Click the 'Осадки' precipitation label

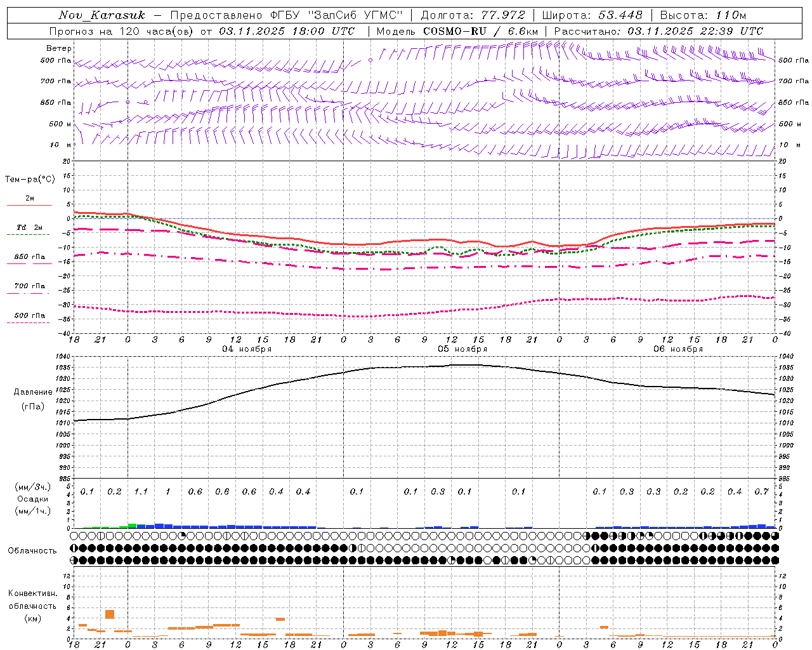[x=33, y=499]
